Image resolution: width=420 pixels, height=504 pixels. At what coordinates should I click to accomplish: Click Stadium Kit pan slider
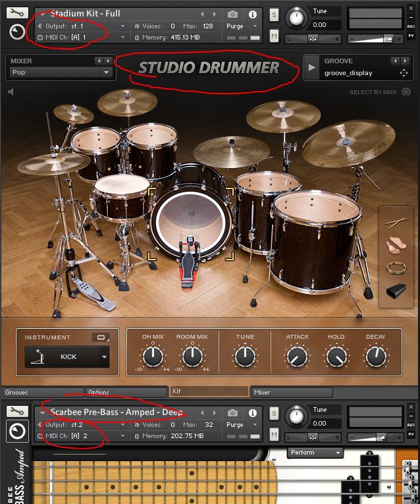[x=313, y=39]
